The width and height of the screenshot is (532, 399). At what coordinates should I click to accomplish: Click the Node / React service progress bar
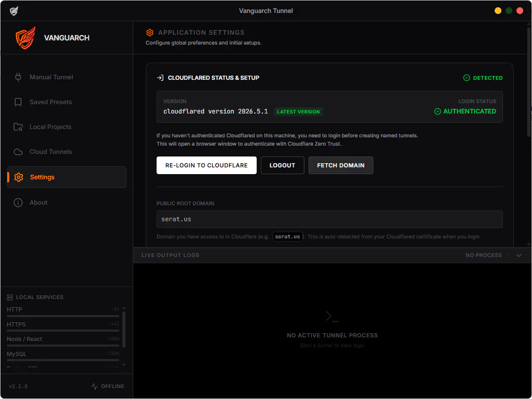[63, 346]
